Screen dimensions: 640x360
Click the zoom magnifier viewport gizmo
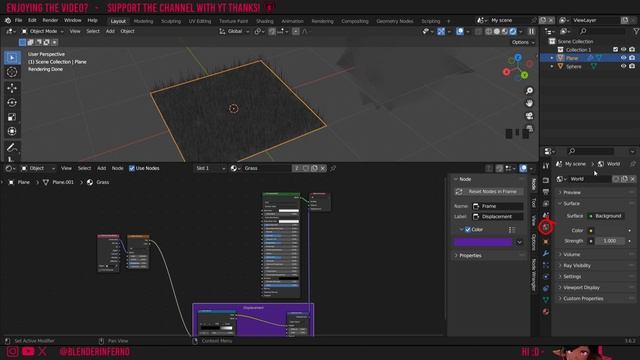(x=529, y=91)
